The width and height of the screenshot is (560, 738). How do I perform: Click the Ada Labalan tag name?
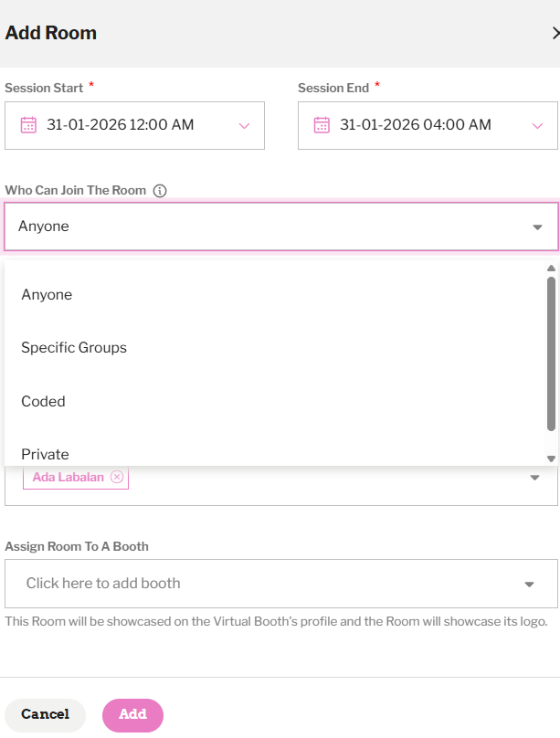point(69,477)
